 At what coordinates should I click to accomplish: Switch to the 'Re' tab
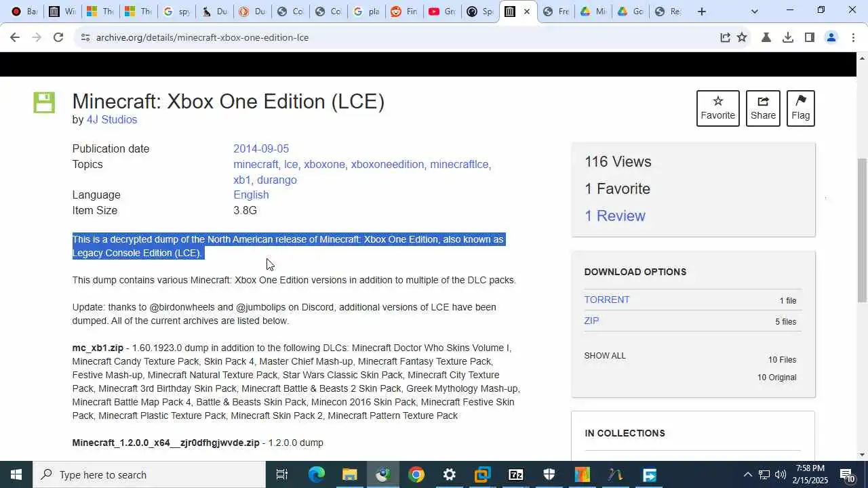[x=669, y=12]
